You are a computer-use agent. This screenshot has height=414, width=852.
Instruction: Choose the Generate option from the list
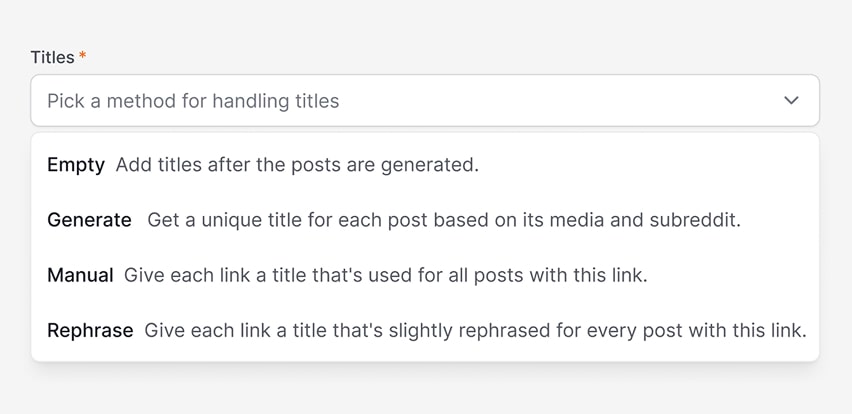(x=425, y=220)
